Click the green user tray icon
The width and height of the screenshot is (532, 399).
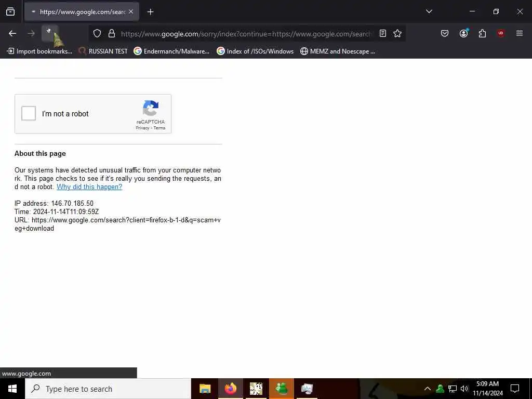(440, 389)
